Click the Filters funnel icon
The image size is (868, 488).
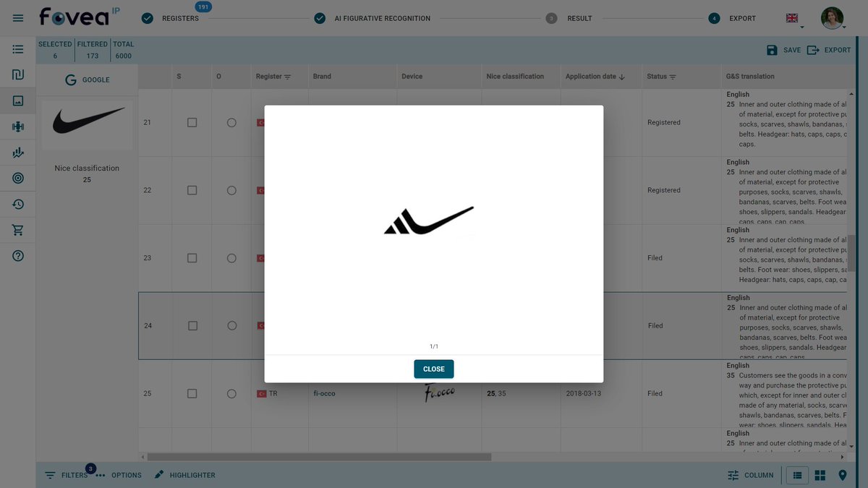pos(50,475)
